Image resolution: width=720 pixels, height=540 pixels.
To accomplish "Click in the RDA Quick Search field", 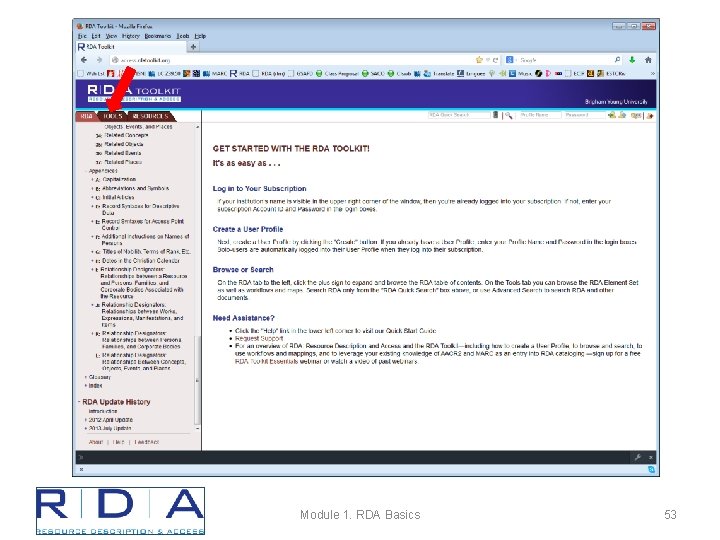I will [459, 115].
